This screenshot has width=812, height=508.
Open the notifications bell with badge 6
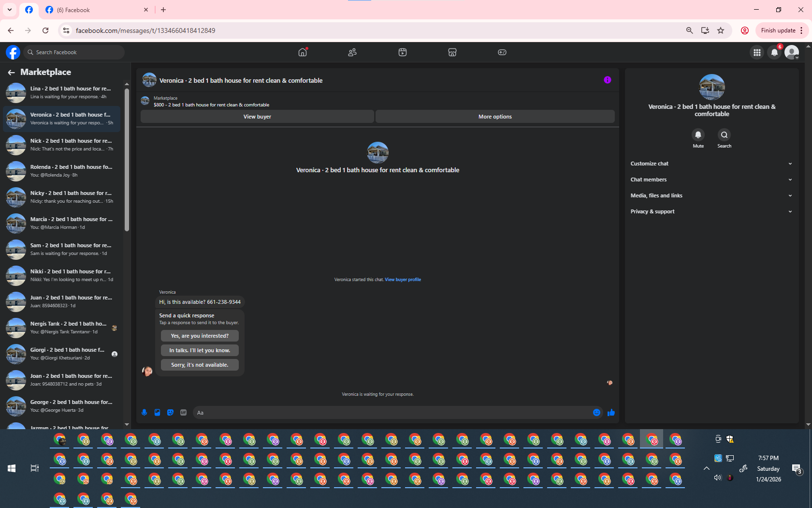coord(774,52)
